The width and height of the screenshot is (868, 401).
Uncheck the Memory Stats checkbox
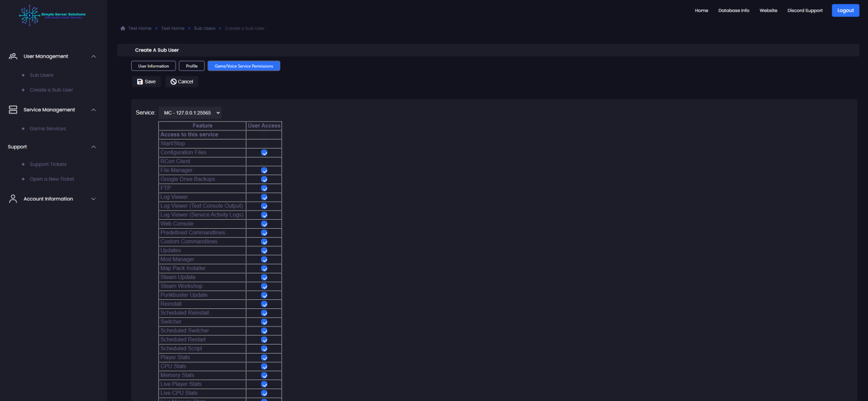coord(264,376)
